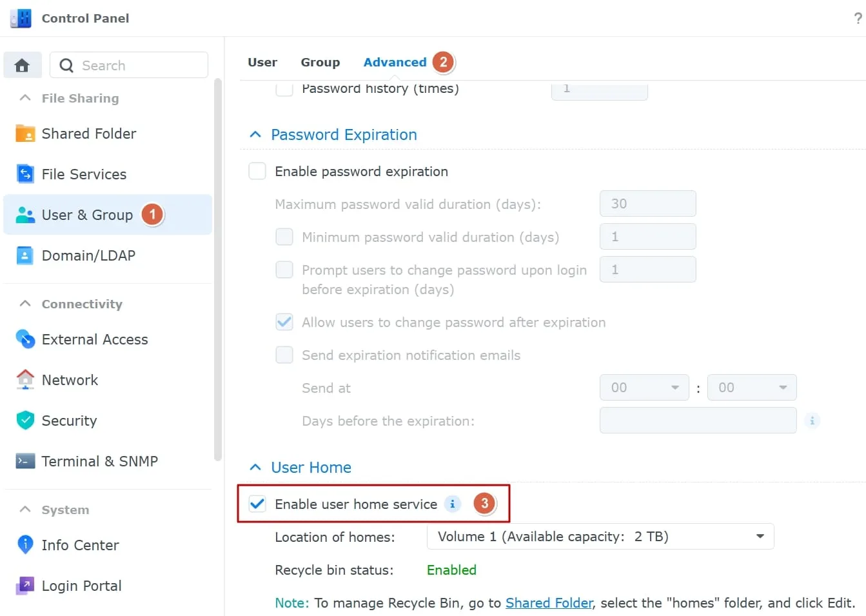Screen dimensions: 866x616
Task: Uncheck Enable user home service
Action: pyautogui.click(x=257, y=504)
